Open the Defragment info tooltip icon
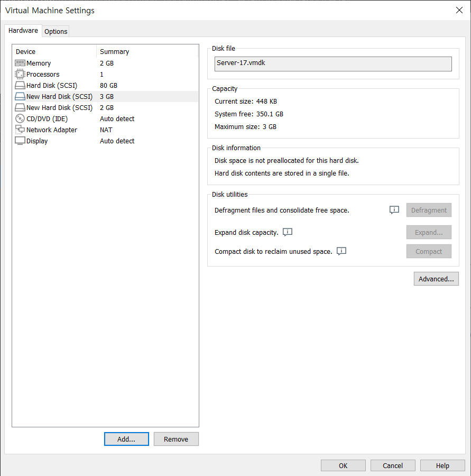The image size is (471, 476). (394, 210)
